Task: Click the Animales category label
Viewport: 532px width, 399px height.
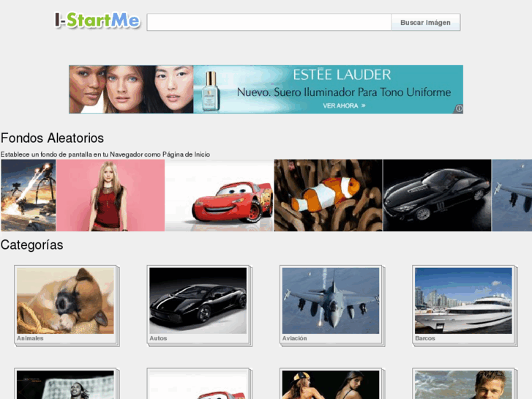Action: tap(30, 338)
